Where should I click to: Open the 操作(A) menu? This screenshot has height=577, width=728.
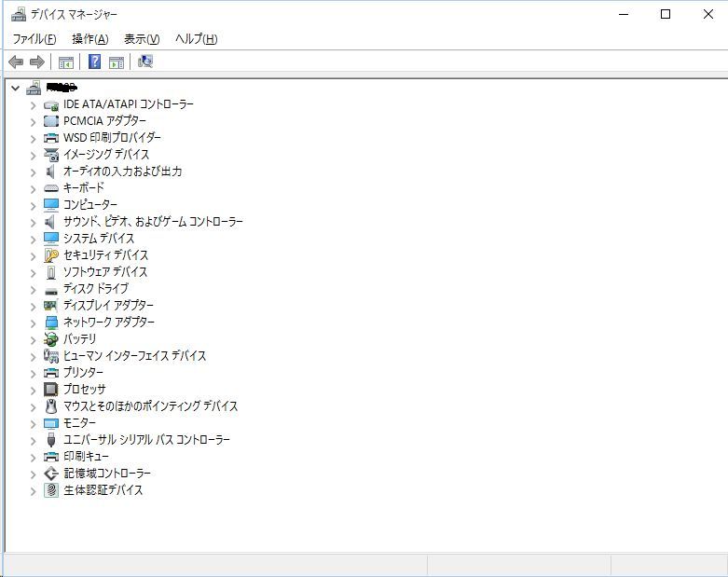tap(89, 38)
